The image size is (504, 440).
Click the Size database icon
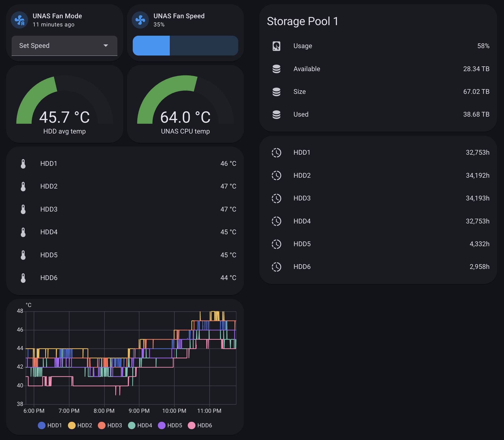(x=276, y=92)
